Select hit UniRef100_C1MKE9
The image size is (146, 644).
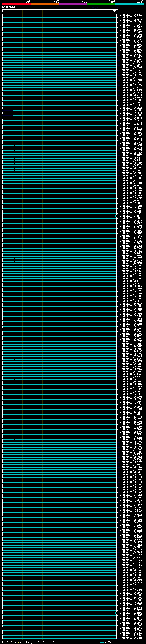pyautogui.click(x=131, y=103)
